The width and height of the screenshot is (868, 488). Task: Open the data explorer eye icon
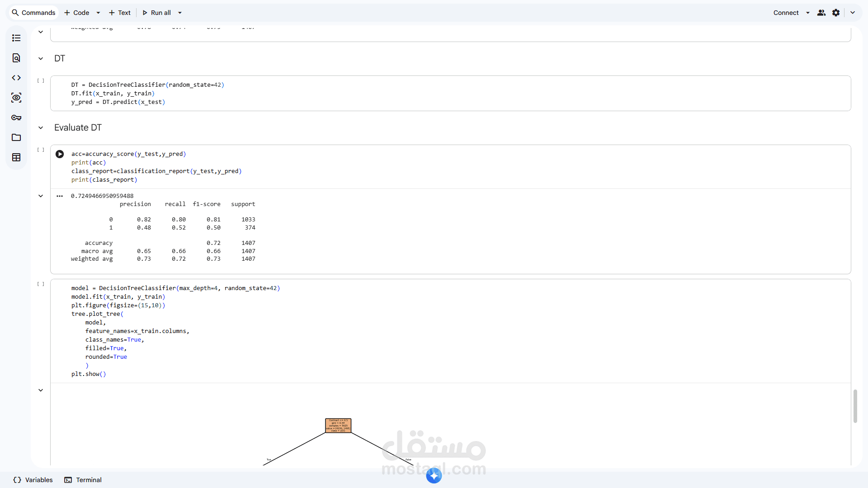tap(16, 98)
